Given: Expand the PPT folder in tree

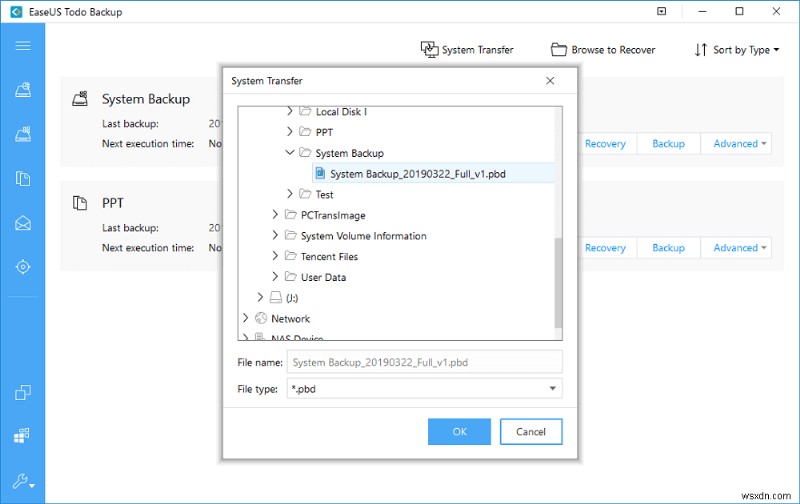Looking at the screenshot, I should click(290, 132).
